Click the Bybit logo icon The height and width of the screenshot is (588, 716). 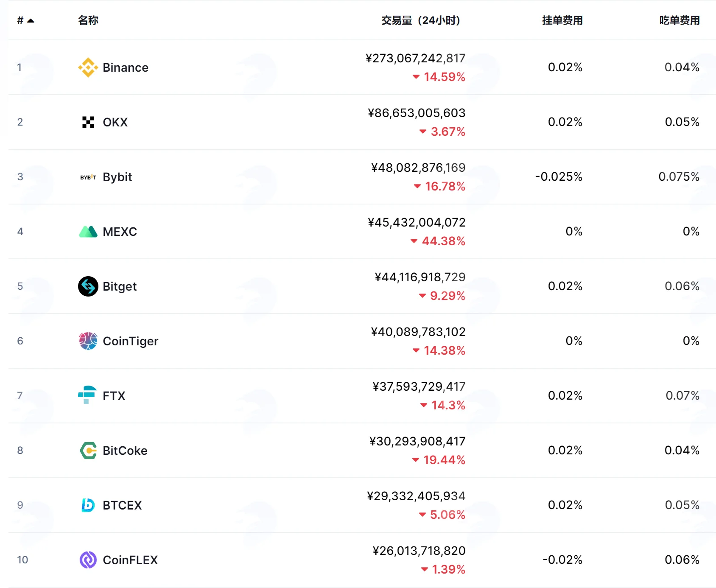point(88,177)
